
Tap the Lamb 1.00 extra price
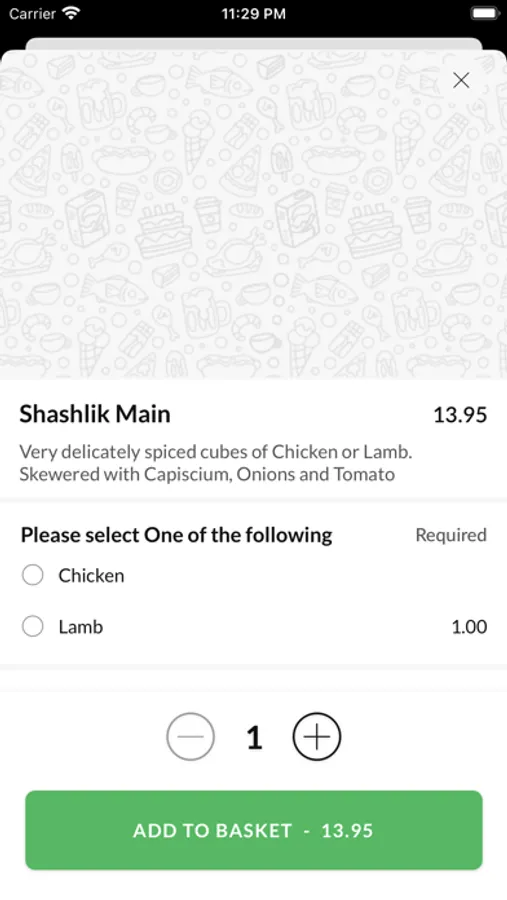(469, 627)
